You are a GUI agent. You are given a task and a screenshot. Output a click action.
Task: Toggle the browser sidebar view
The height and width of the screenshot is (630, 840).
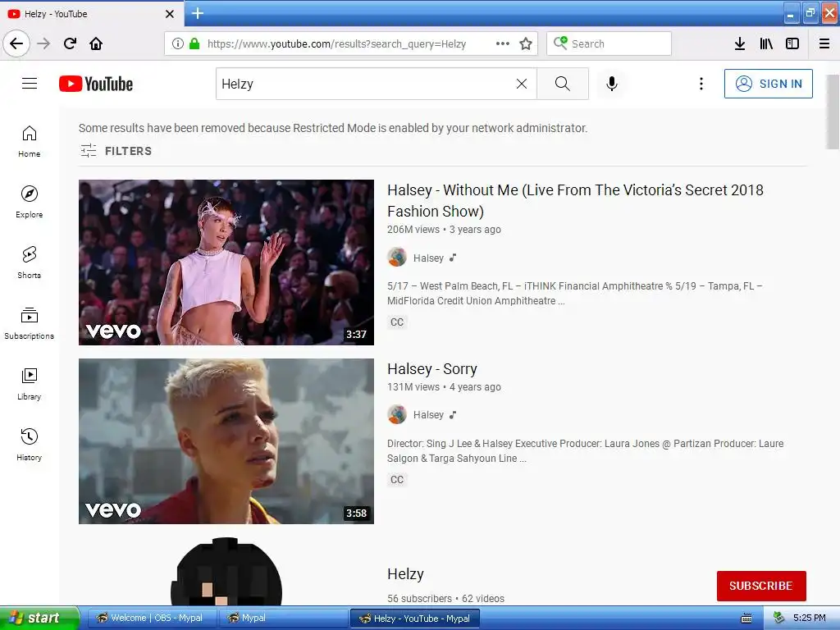pyautogui.click(x=792, y=43)
